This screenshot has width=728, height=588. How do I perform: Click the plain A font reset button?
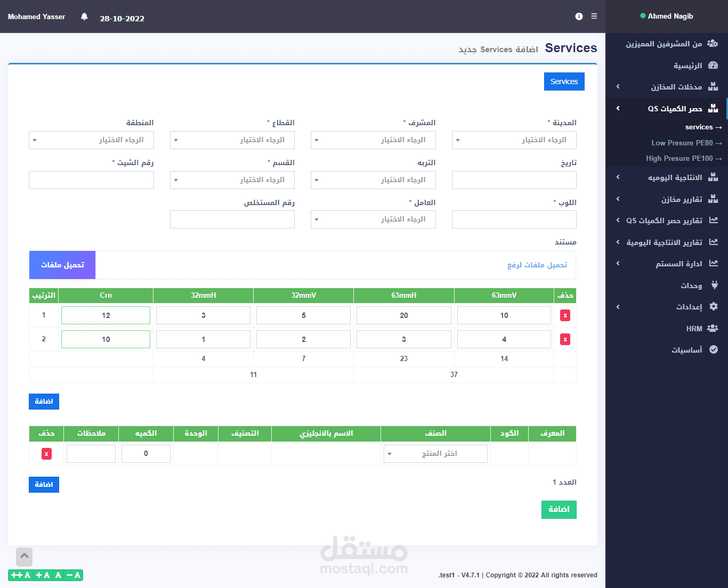click(59, 575)
